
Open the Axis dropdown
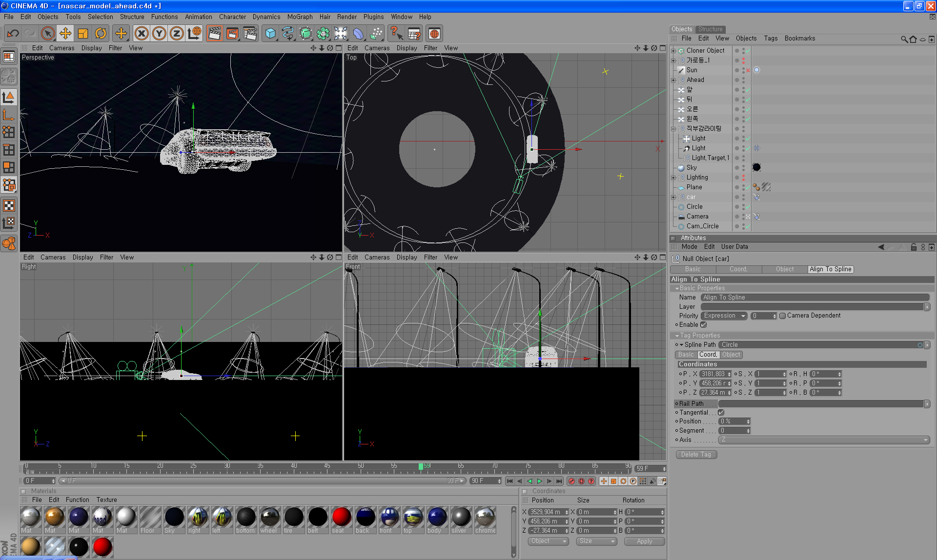tap(824, 440)
